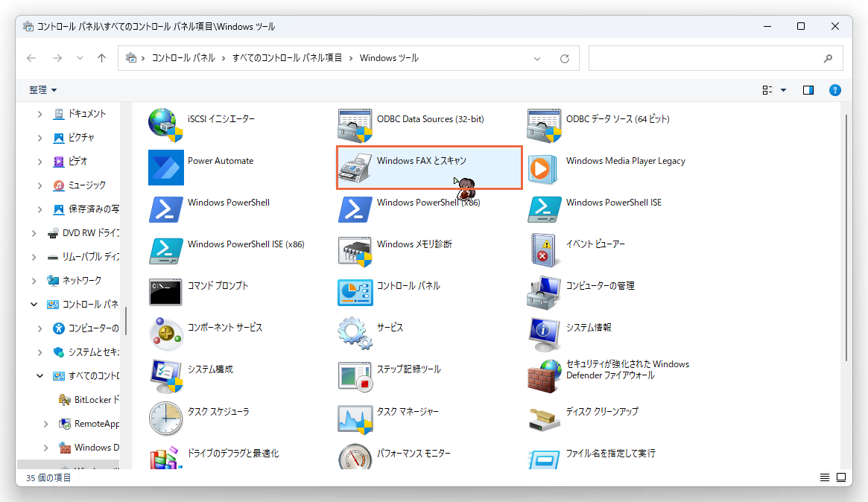The width and height of the screenshot is (868, 502).
Task: Select the システム構成 icon
Action: click(165, 376)
